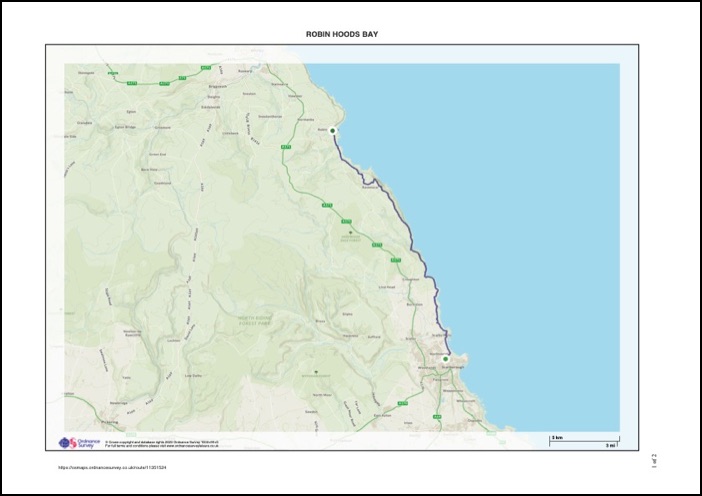Click the Cloughton village label

pos(411,279)
